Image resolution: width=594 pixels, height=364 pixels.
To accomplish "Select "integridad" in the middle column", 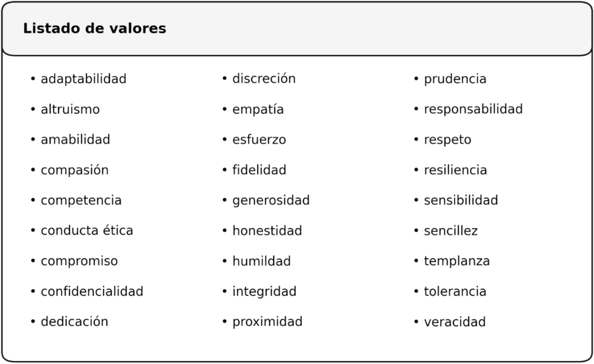I will (x=264, y=291).
